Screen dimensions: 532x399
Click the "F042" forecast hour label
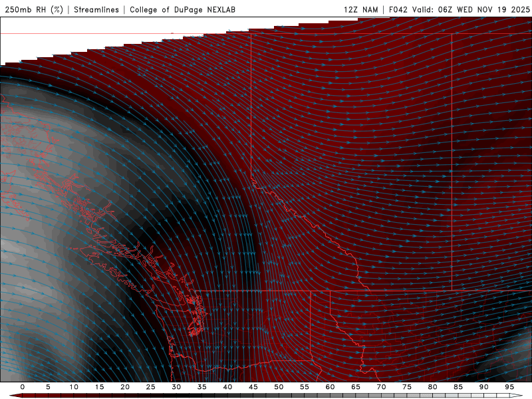(398, 9)
